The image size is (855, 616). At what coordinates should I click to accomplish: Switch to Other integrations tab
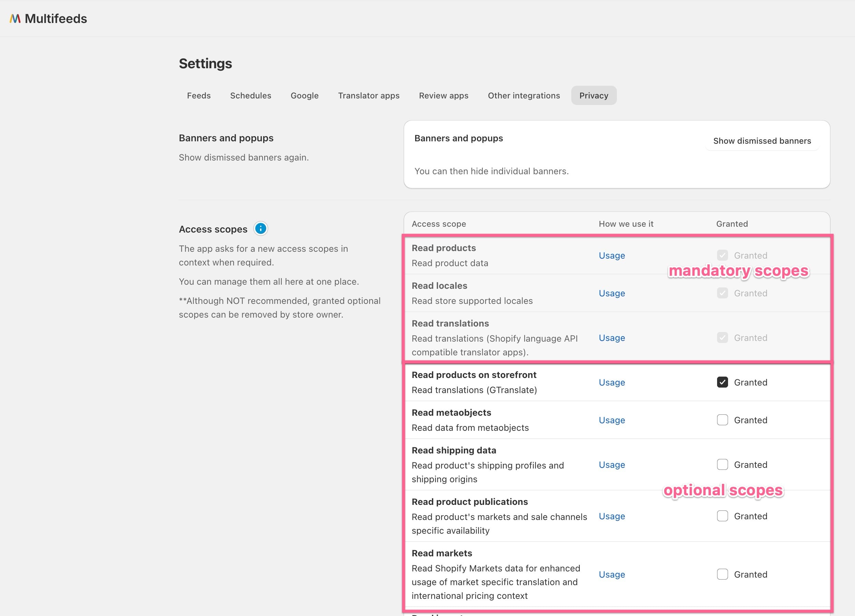point(524,96)
